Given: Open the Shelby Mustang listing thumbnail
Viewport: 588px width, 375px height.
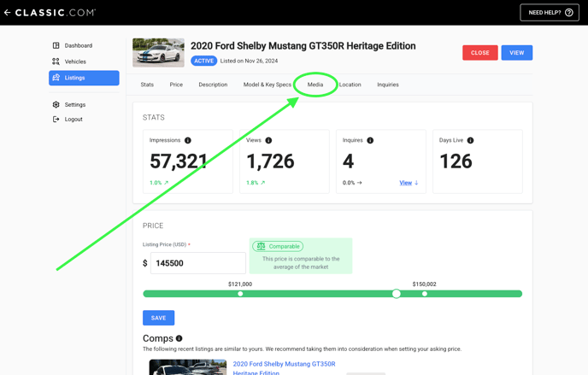Looking at the screenshot, I should (x=158, y=52).
